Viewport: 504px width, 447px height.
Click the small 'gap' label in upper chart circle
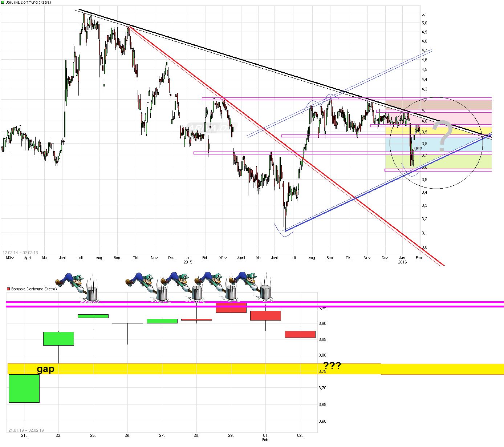[418, 148]
